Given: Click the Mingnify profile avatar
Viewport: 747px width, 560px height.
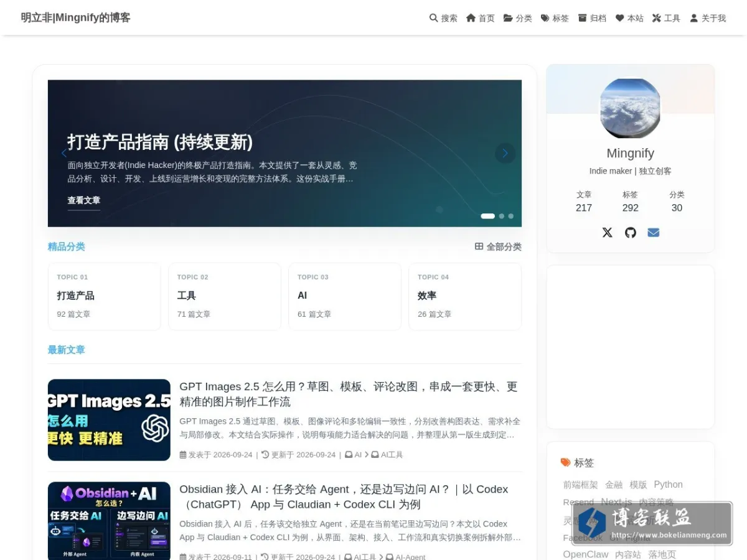Looking at the screenshot, I should pos(630,108).
